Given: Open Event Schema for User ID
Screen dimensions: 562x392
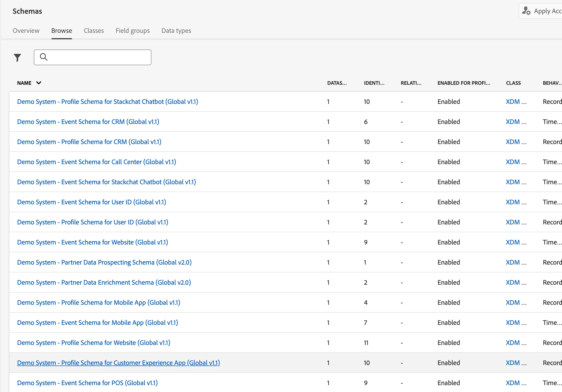Looking at the screenshot, I should coord(92,202).
